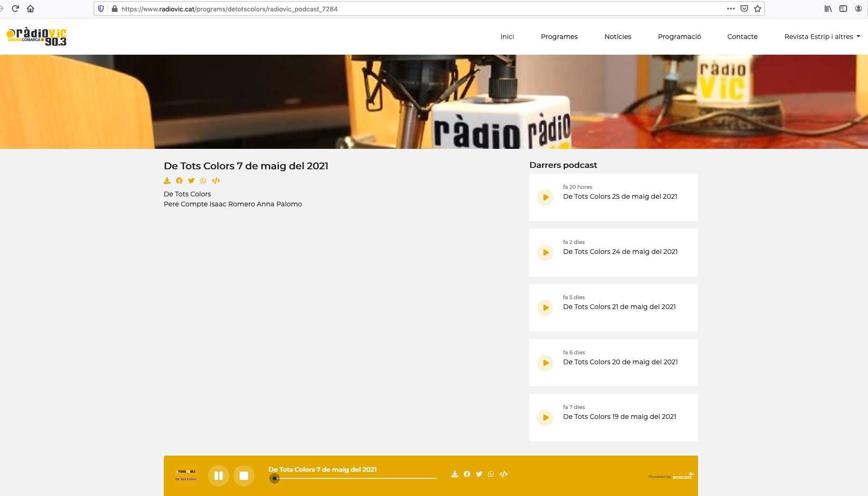Screen dimensions: 868x496
Task: Go to the browser home page icon
Action: 30,9
